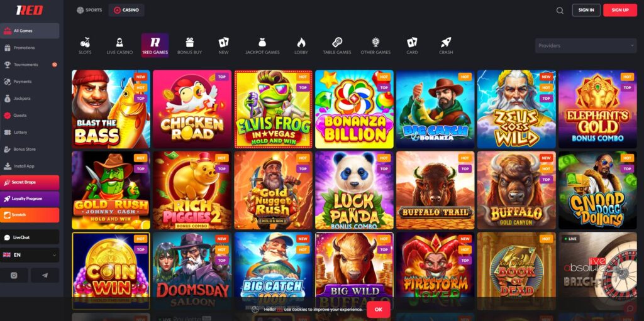Open the Instagram social icon
The width and height of the screenshot is (644, 321).
[x=14, y=275]
